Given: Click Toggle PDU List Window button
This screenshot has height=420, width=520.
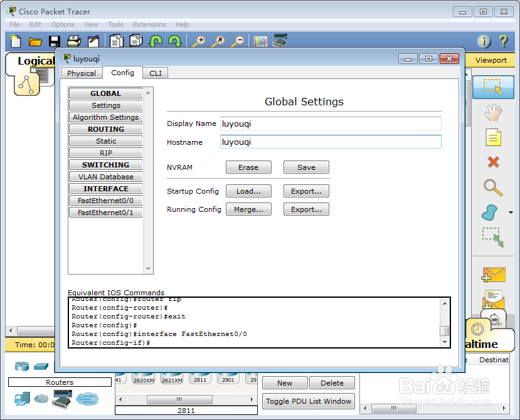Looking at the screenshot, I should (x=309, y=401).
